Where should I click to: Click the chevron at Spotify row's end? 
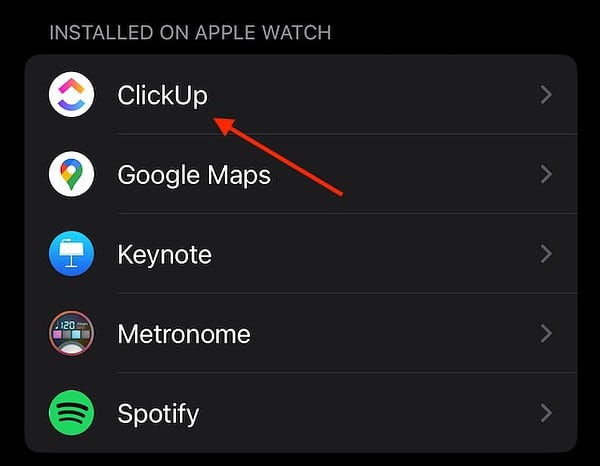point(546,413)
